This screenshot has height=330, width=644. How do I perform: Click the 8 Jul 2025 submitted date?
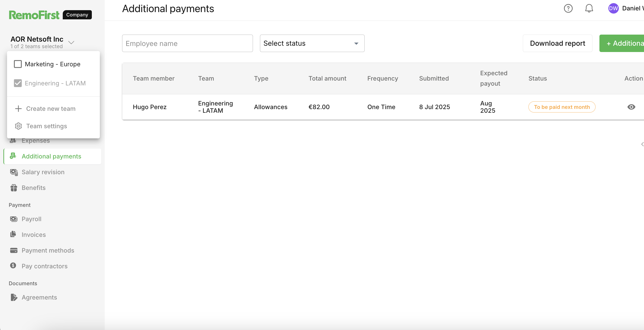click(434, 107)
